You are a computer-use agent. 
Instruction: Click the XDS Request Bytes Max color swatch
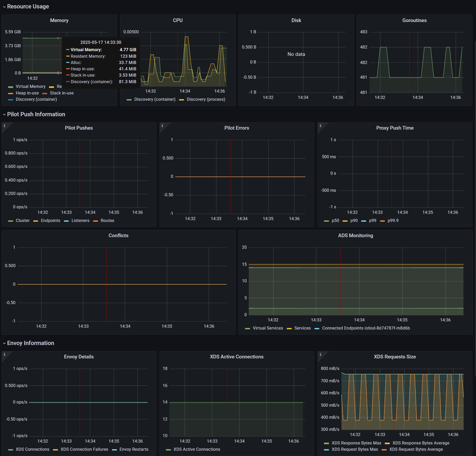coord(326,450)
